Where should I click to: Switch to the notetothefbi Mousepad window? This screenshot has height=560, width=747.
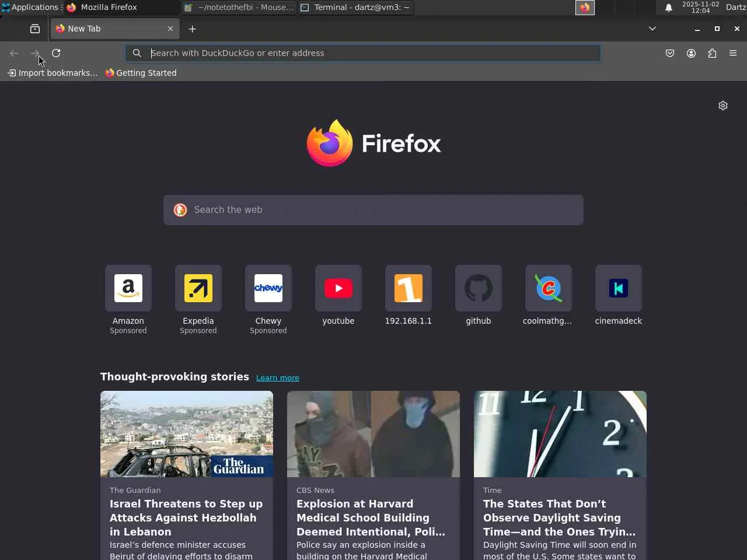click(x=239, y=8)
